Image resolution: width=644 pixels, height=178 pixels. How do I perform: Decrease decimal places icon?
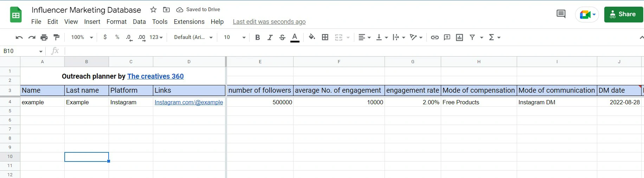coord(129,37)
